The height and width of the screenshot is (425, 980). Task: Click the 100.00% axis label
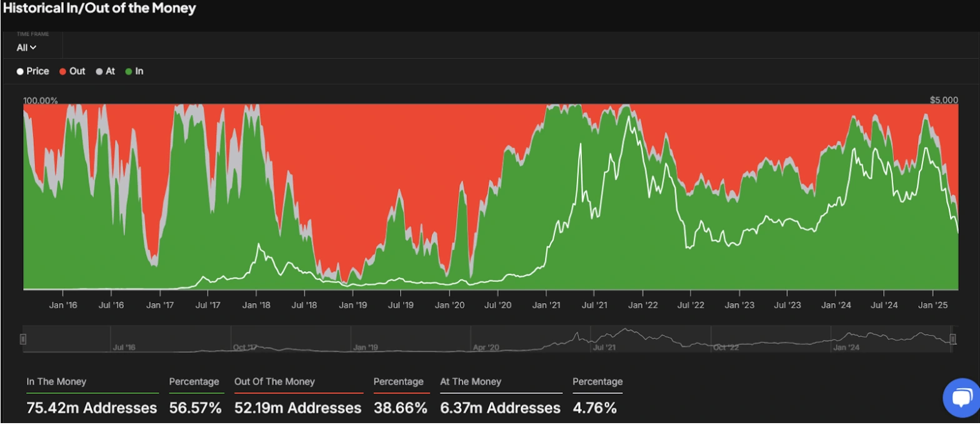41,100
